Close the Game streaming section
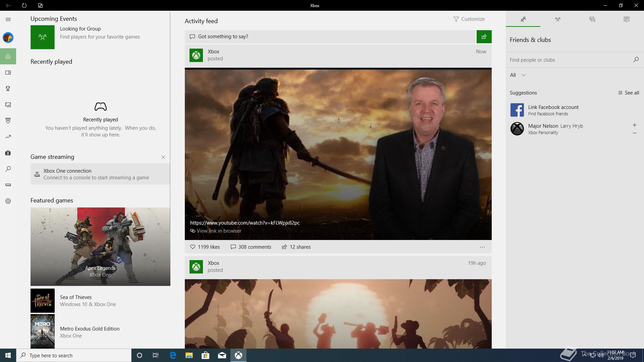 click(163, 157)
